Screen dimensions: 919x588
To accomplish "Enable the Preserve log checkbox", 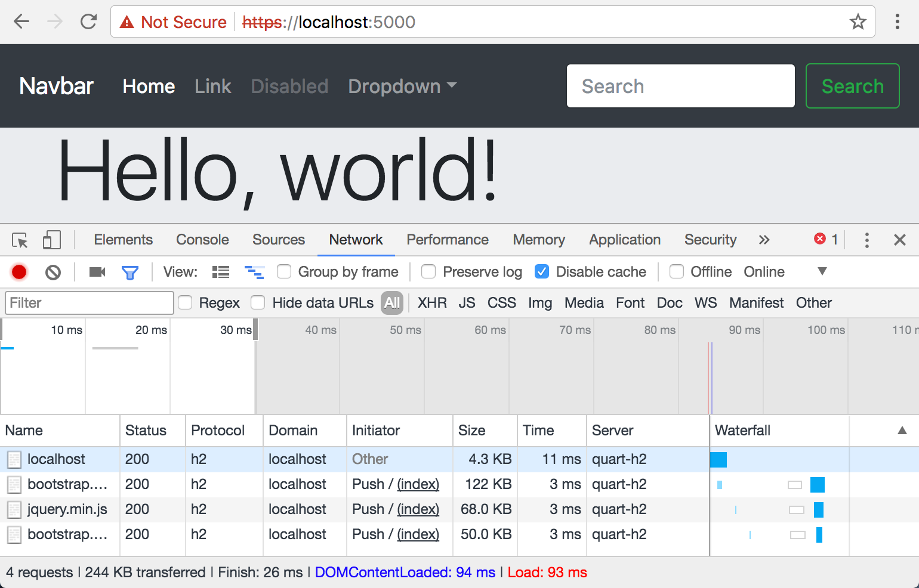I will click(428, 272).
